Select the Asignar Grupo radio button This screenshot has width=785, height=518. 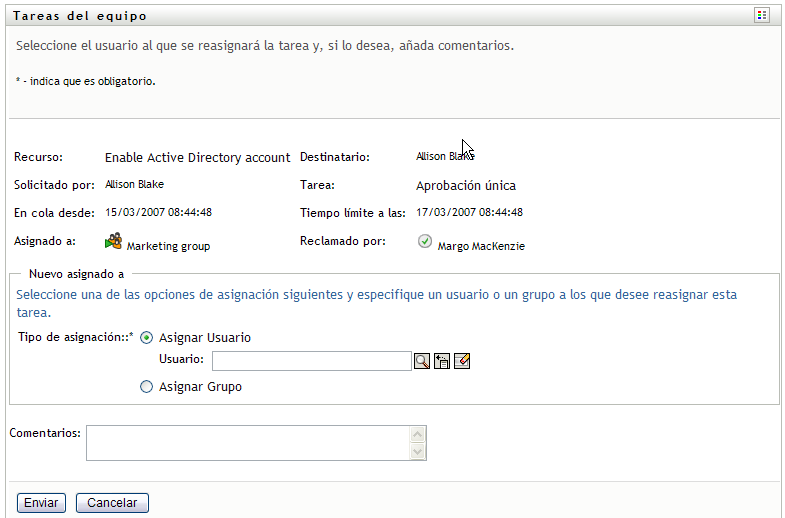coord(146,387)
